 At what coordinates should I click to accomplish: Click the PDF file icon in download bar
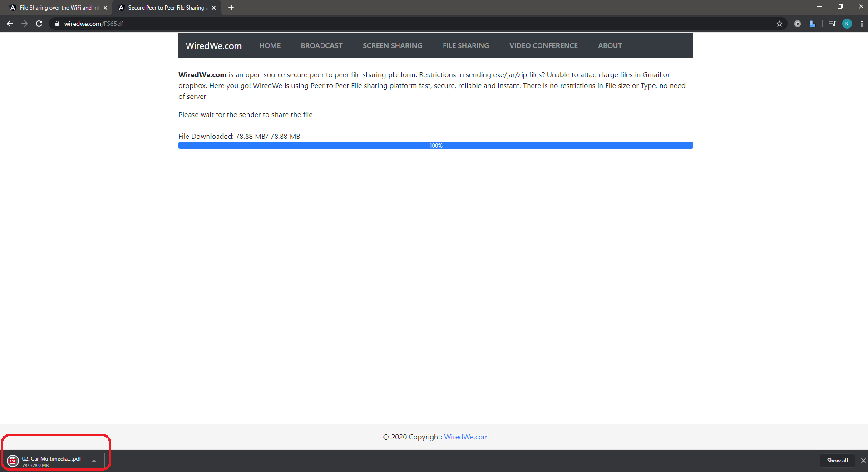13,461
